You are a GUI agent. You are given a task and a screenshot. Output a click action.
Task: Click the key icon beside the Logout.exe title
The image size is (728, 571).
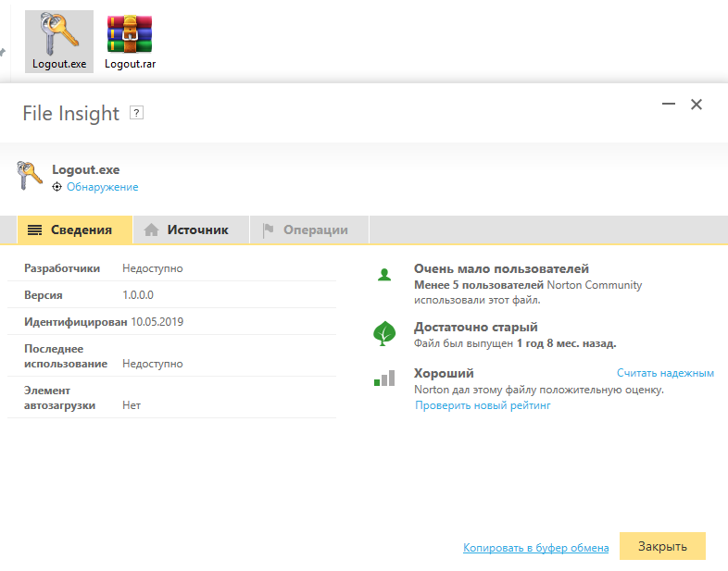pyautogui.click(x=30, y=175)
